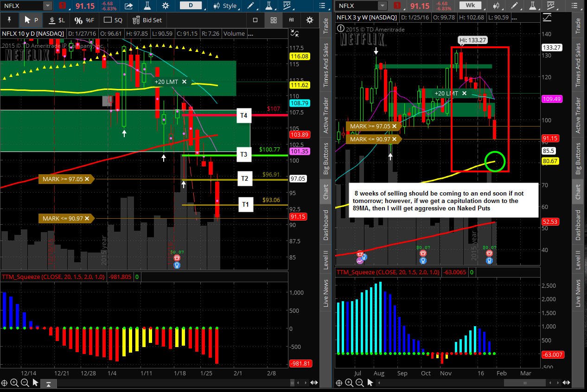Open the right chart symbol dropdown arrow
587x392 pixels.
pos(382,6)
